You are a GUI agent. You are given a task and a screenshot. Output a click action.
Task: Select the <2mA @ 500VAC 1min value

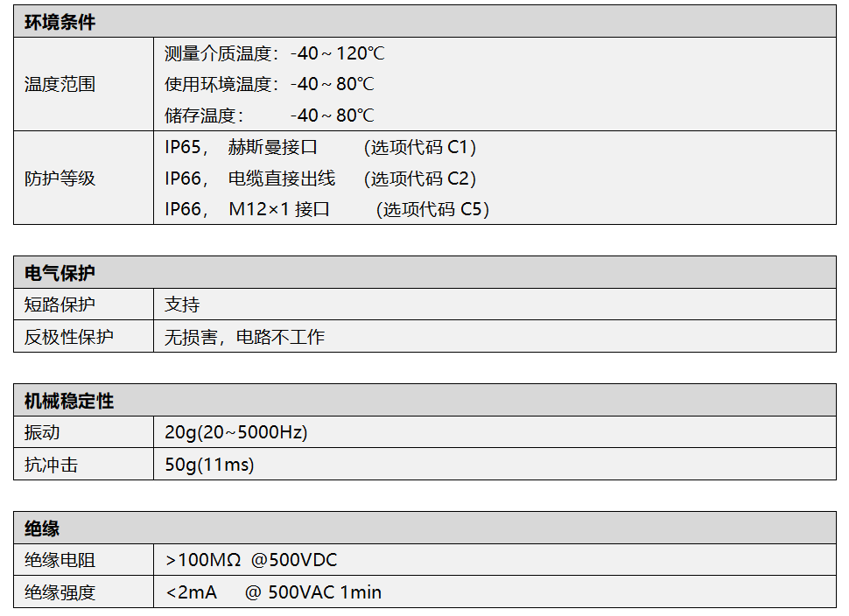pyautogui.click(x=273, y=592)
